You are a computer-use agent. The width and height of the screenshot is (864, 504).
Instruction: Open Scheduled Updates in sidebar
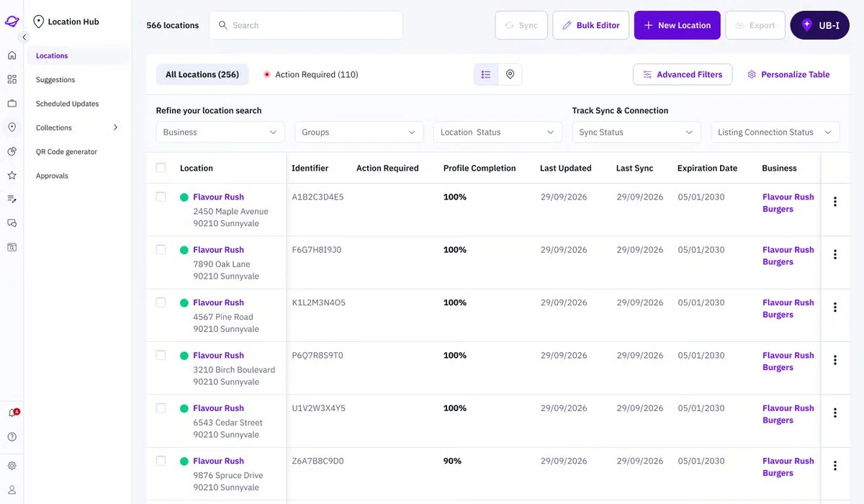coord(67,104)
